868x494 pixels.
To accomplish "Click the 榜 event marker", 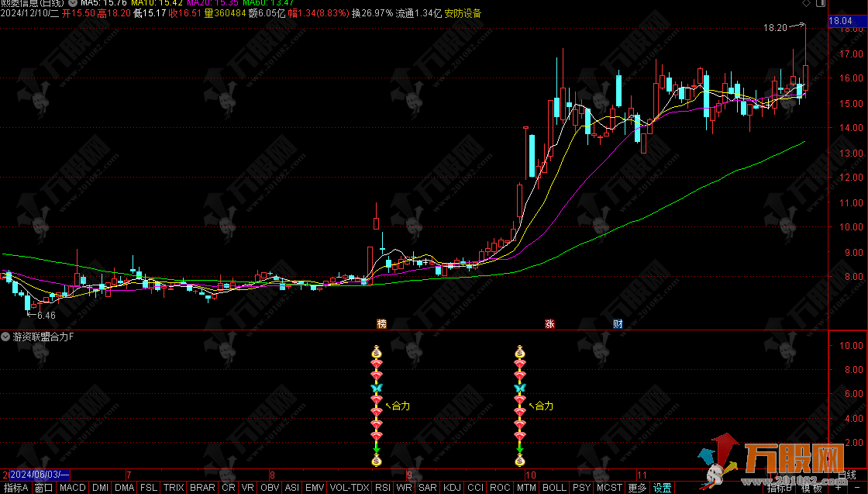I will pyautogui.click(x=382, y=324).
